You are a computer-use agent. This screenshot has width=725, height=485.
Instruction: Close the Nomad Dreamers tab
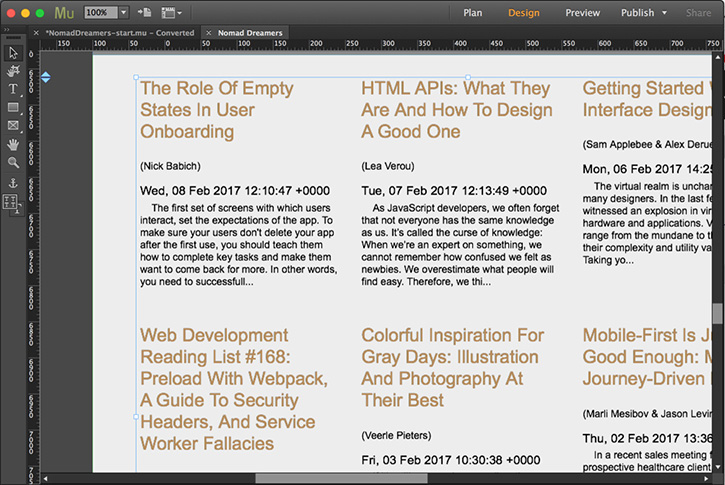tap(209, 33)
